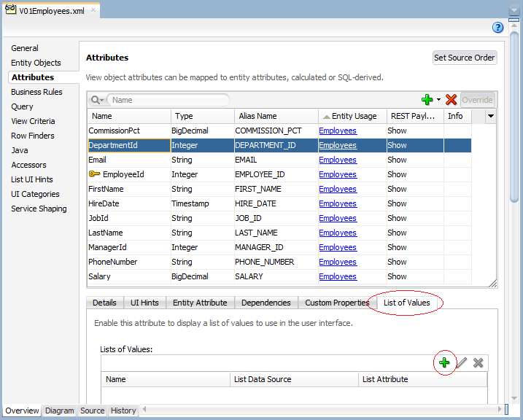Image resolution: width=523 pixels, height=420 pixels.
Task: Click the REST Payl... column header
Action: [x=415, y=116]
